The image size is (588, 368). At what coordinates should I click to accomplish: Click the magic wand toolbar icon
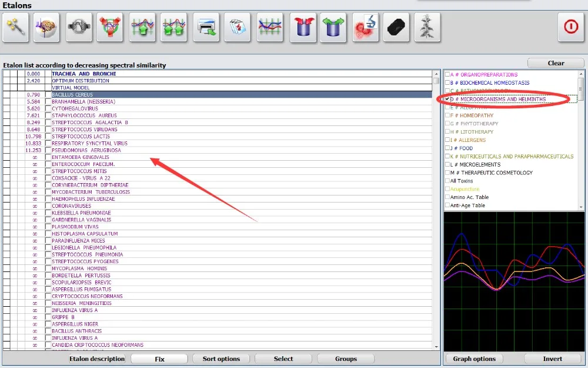pos(15,28)
